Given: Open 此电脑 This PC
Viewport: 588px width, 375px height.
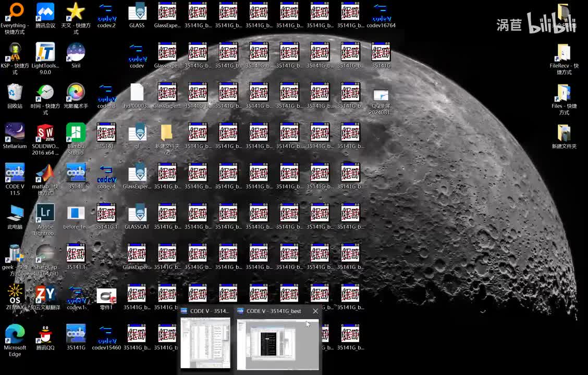Looking at the screenshot, I should (15, 217).
